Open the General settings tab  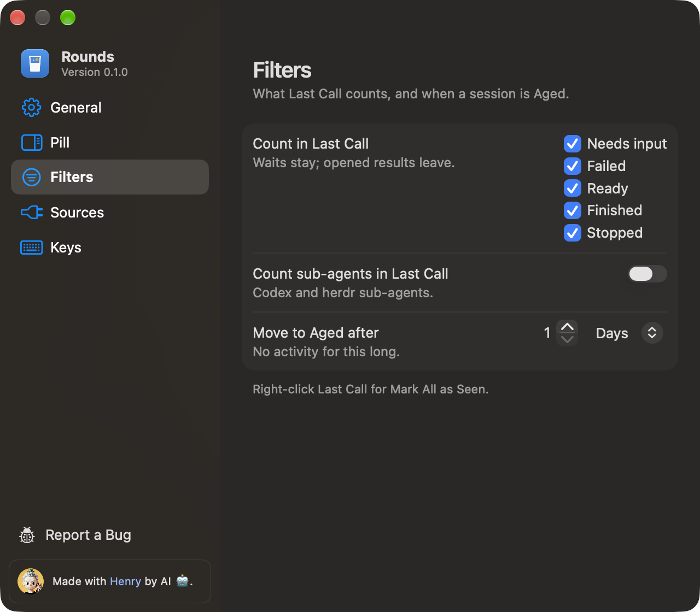(110, 108)
